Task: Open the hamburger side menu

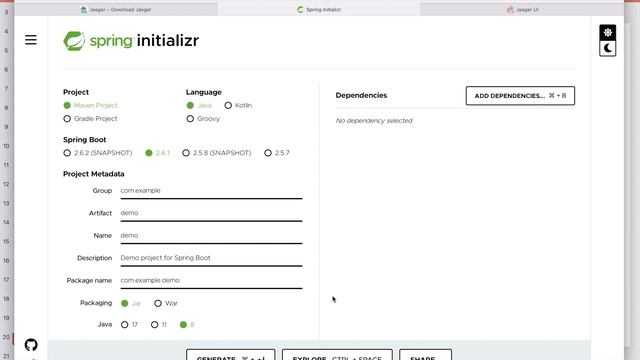Action: [31, 40]
